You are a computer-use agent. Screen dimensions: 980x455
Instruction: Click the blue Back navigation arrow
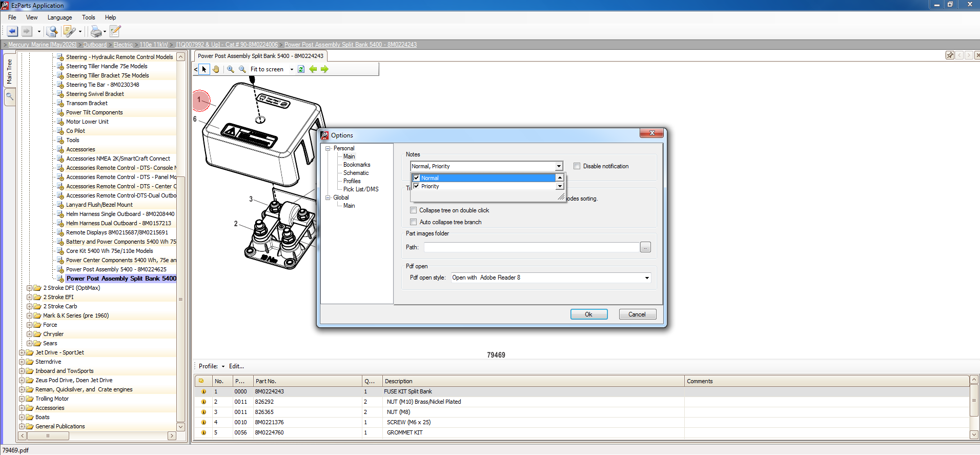(12, 31)
